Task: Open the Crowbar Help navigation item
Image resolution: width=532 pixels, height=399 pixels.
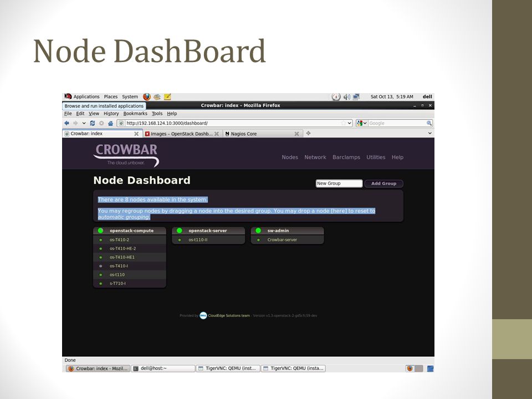Action: (x=398, y=157)
